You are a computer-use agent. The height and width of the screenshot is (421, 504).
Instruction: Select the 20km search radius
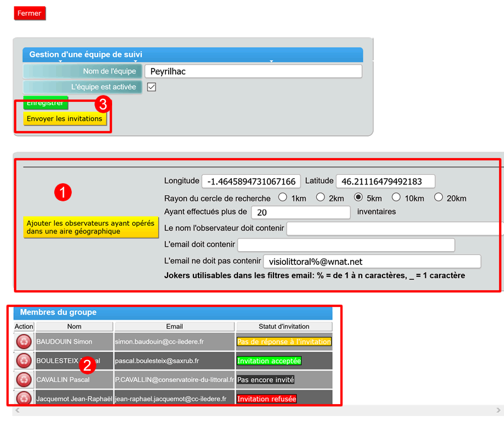point(438,197)
